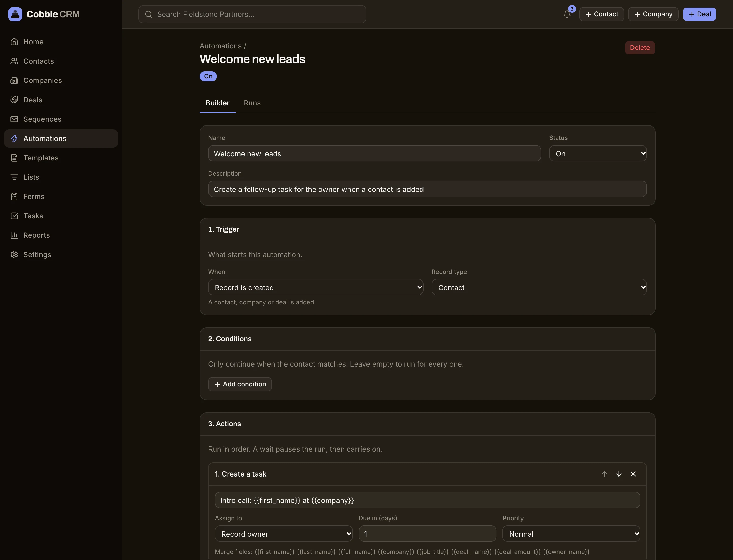733x560 pixels.
Task: Switch to the Builder tab
Action: point(217,103)
